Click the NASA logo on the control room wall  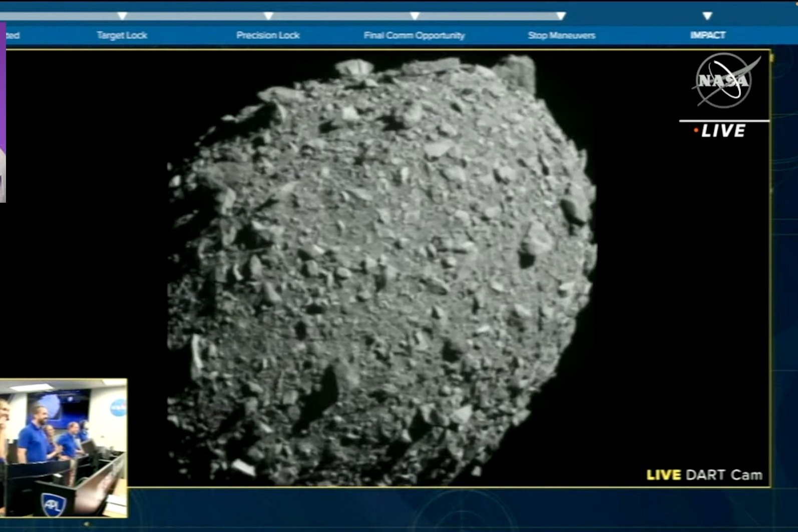[118, 407]
